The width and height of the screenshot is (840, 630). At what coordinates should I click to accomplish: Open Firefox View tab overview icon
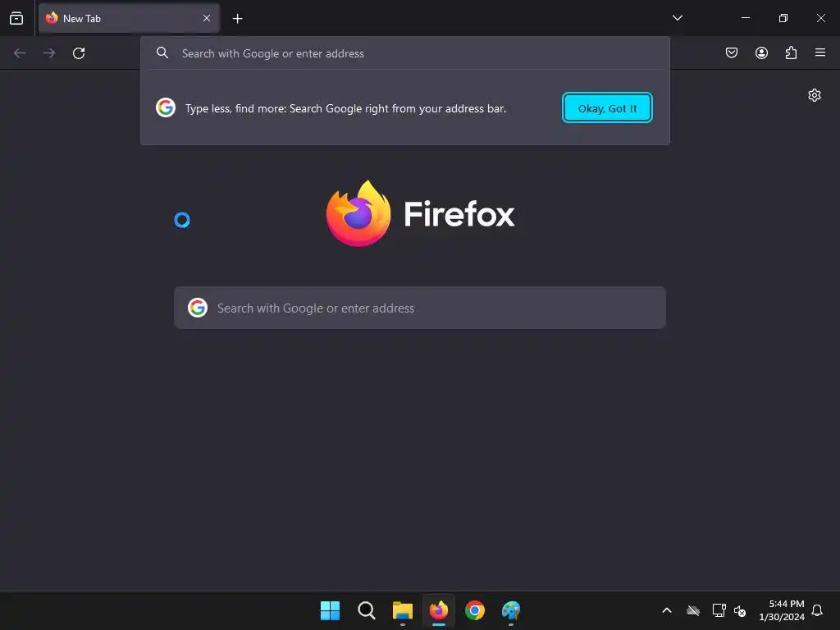(x=16, y=18)
